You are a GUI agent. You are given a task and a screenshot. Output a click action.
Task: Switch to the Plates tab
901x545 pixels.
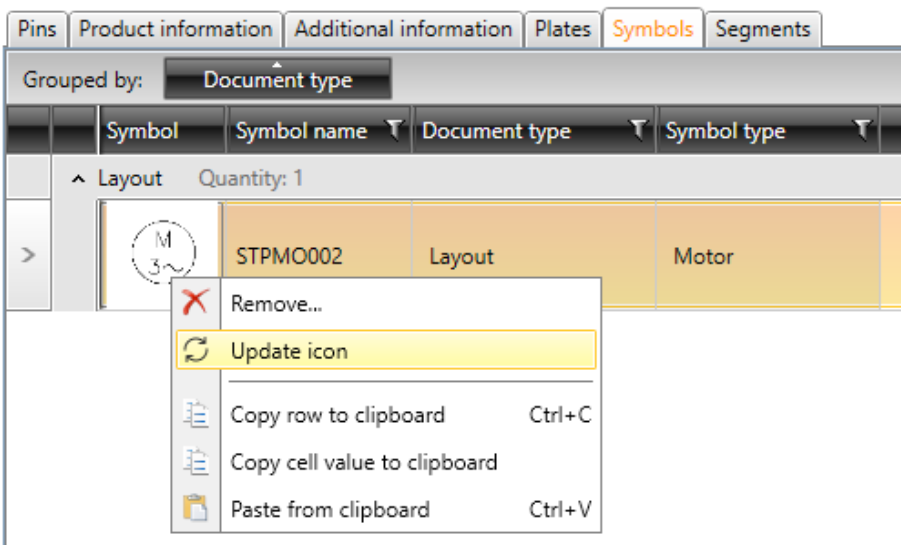(x=563, y=29)
